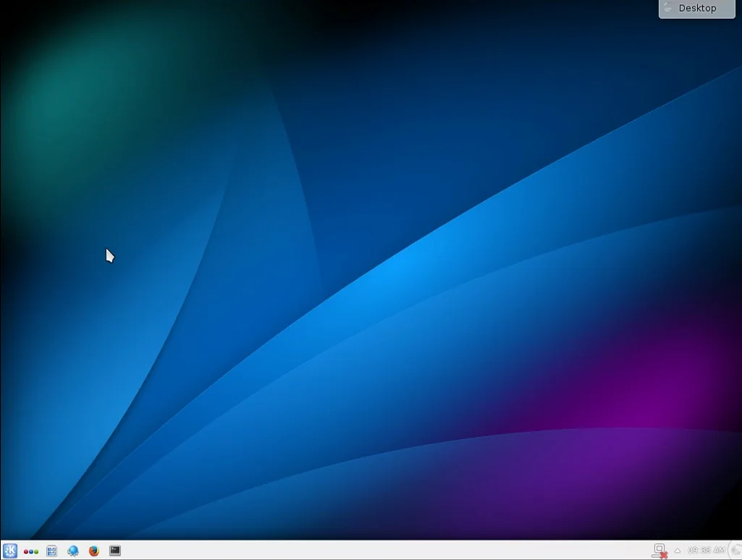
Task: Click the panel toolbox cashew icon
Action: 736,551
